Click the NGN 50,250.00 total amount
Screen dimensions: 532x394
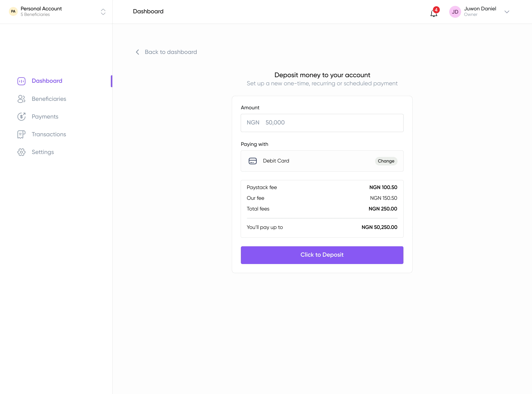[379, 227]
